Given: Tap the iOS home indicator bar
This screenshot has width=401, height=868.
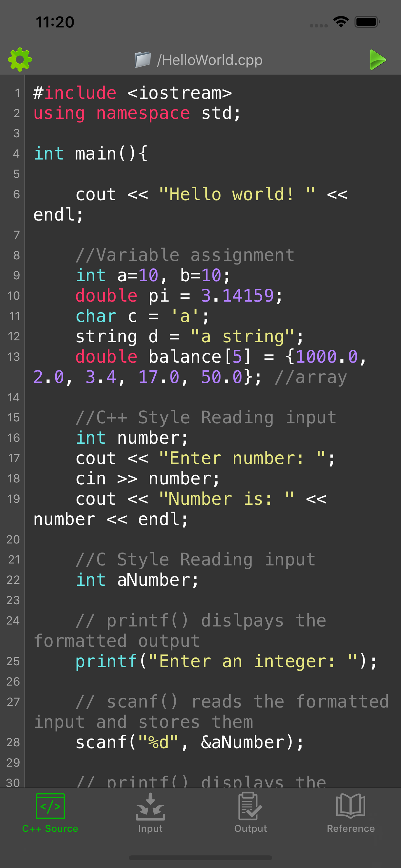Looking at the screenshot, I should point(200,858).
